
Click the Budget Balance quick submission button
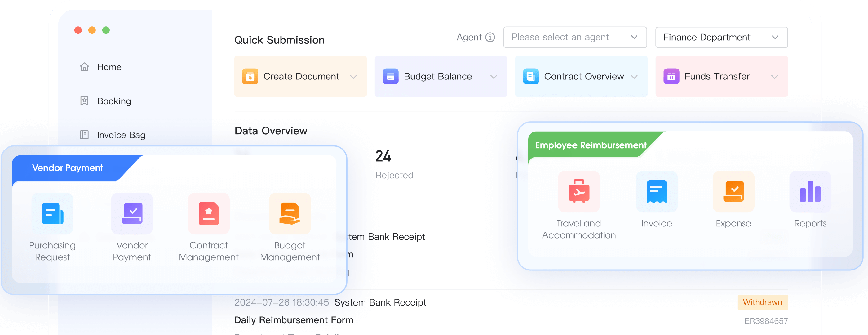[x=441, y=77]
